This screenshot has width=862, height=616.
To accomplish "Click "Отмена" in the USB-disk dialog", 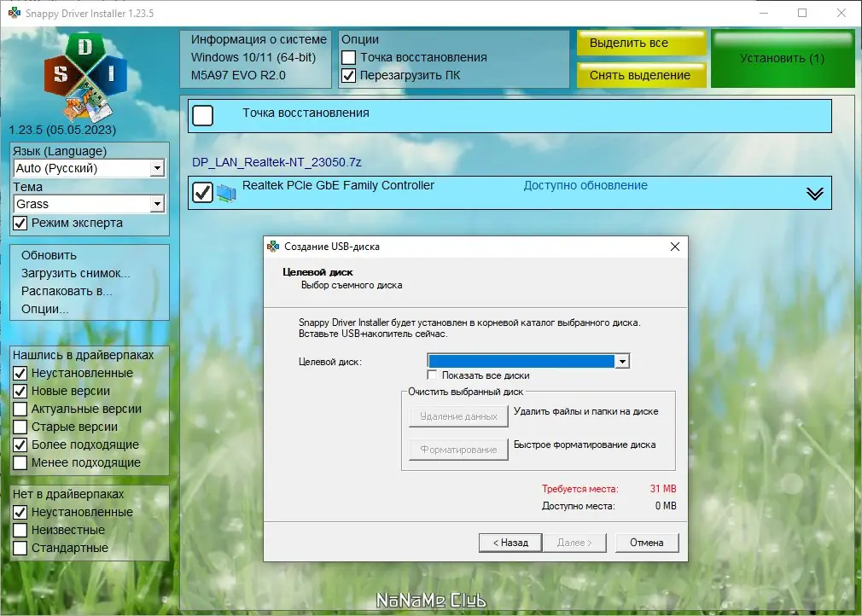I will (x=646, y=542).
